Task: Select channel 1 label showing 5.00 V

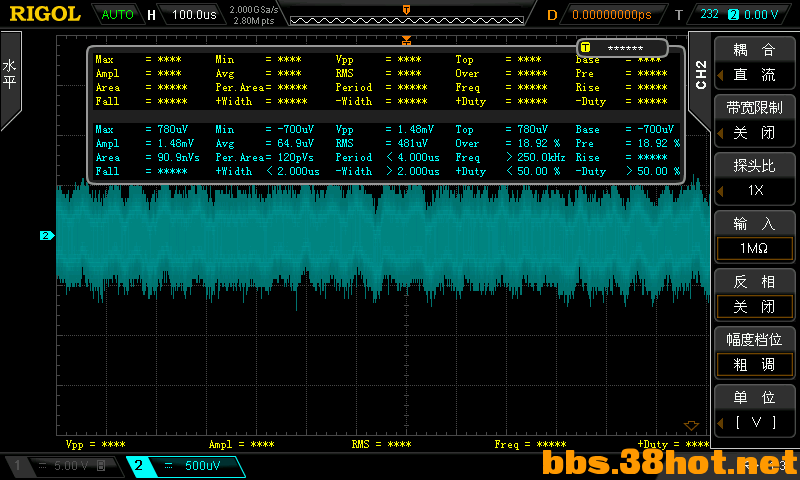Action: pos(65,466)
